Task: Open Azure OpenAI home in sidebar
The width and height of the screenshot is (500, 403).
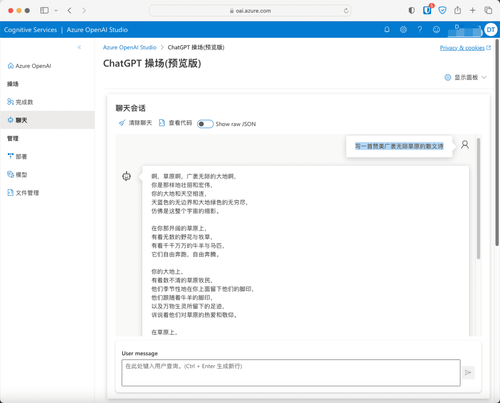Action: pyautogui.click(x=29, y=66)
